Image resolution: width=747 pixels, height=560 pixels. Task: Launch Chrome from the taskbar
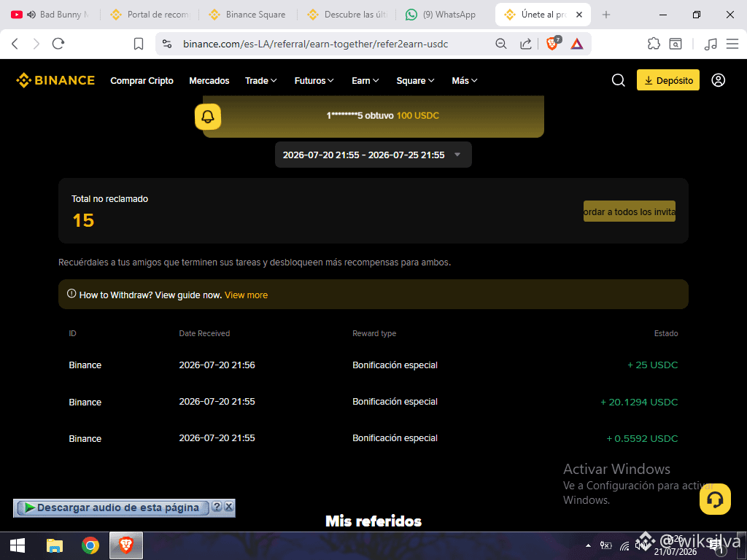pyautogui.click(x=90, y=545)
